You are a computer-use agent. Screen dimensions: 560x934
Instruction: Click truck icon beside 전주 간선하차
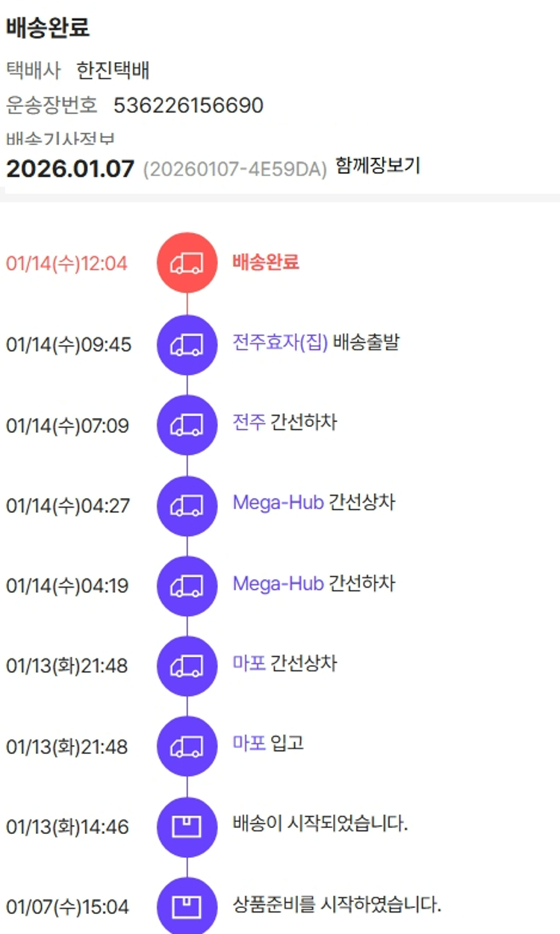(187, 425)
